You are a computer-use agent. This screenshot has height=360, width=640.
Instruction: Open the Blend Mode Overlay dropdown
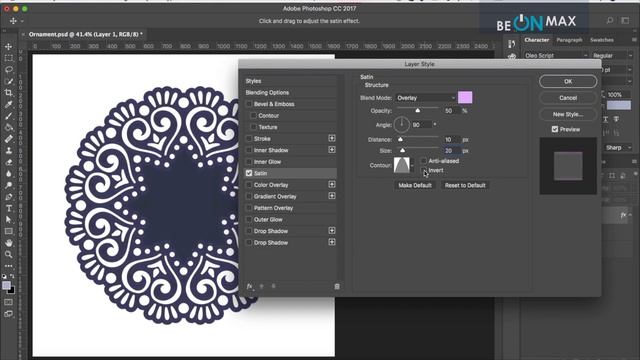coord(425,98)
